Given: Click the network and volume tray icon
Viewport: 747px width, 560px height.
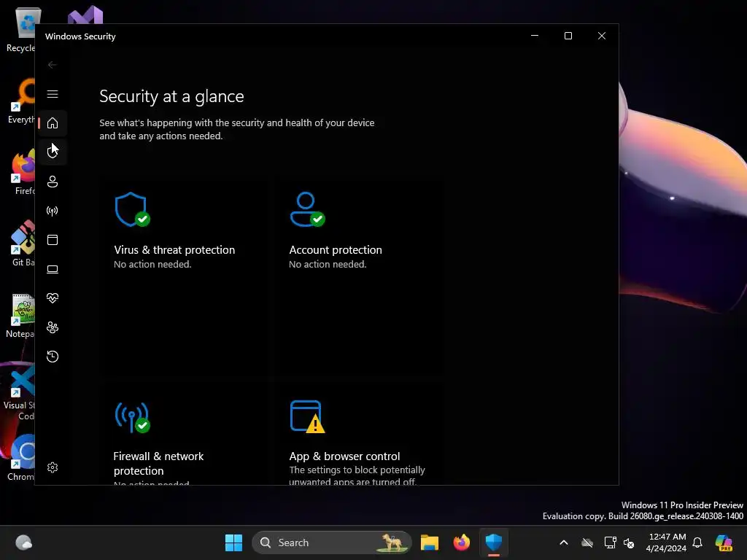Looking at the screenshot, I should (619, 542).
